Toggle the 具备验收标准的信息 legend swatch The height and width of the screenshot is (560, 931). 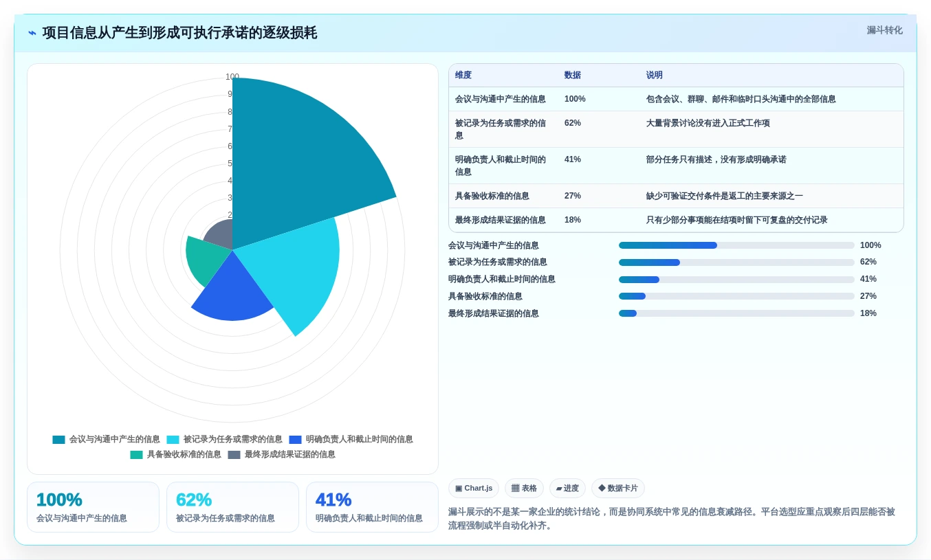point(136,455)
